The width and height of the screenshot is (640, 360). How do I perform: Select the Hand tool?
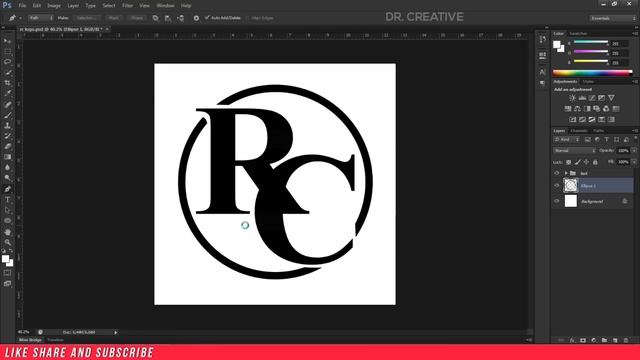(x=7, y=232)
